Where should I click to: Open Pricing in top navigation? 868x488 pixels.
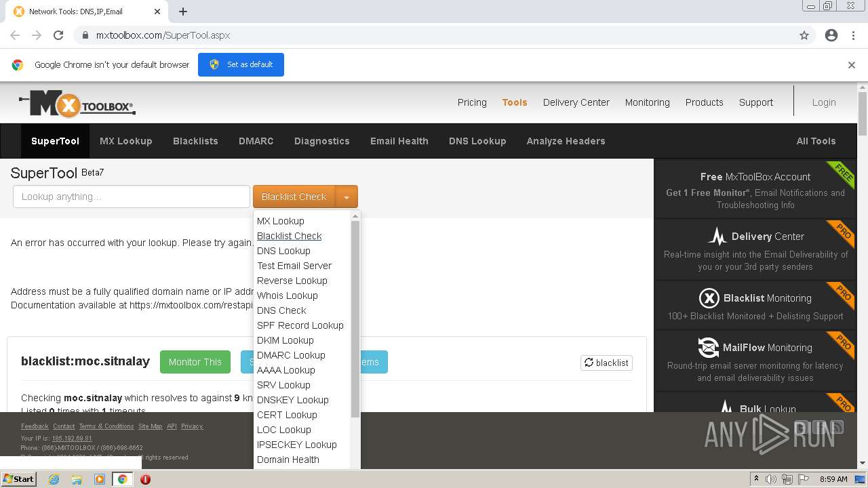tap(472, 102)
